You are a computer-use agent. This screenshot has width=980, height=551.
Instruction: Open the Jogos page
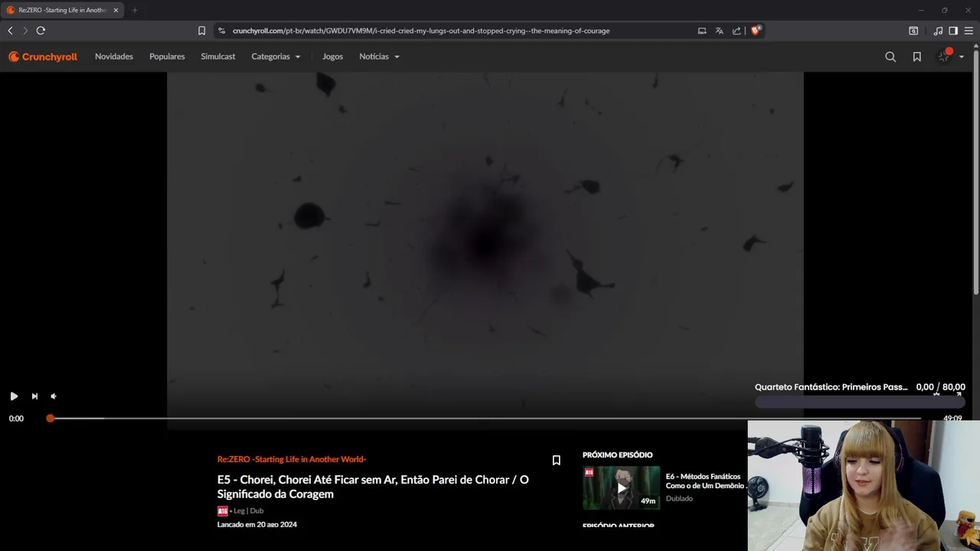pyautogui.click(x=332, y=57)
